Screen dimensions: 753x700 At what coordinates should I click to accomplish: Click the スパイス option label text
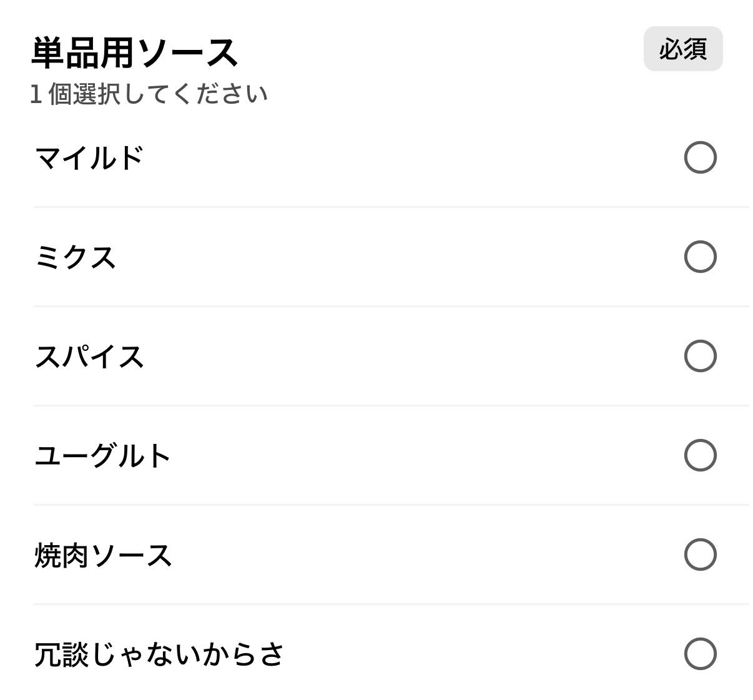point(89,357)
